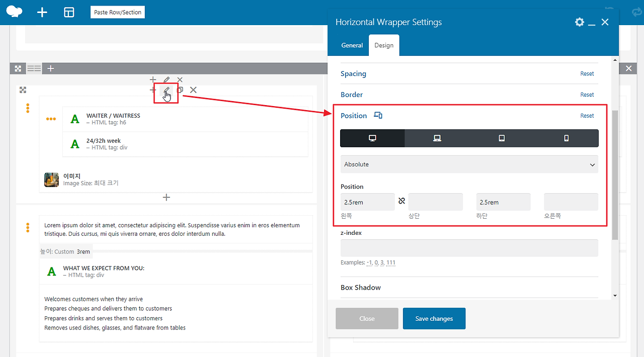The image size is (644, 357).
Task: Collapse the Position section heading
Action: [354, 116]
